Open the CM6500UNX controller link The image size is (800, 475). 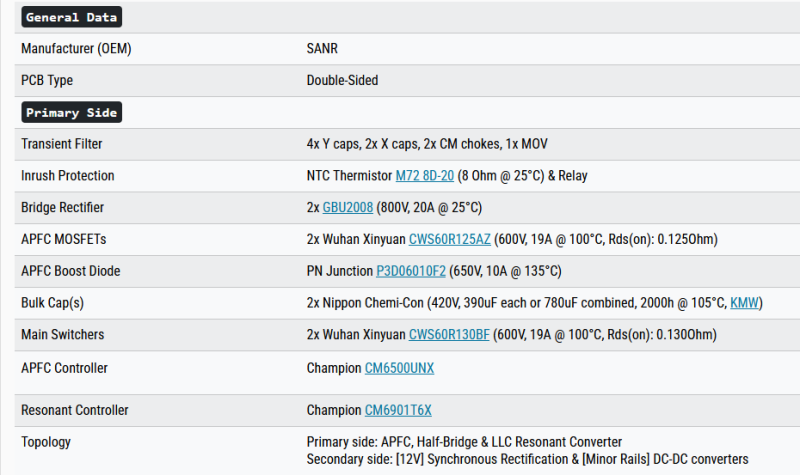point(399,368)
